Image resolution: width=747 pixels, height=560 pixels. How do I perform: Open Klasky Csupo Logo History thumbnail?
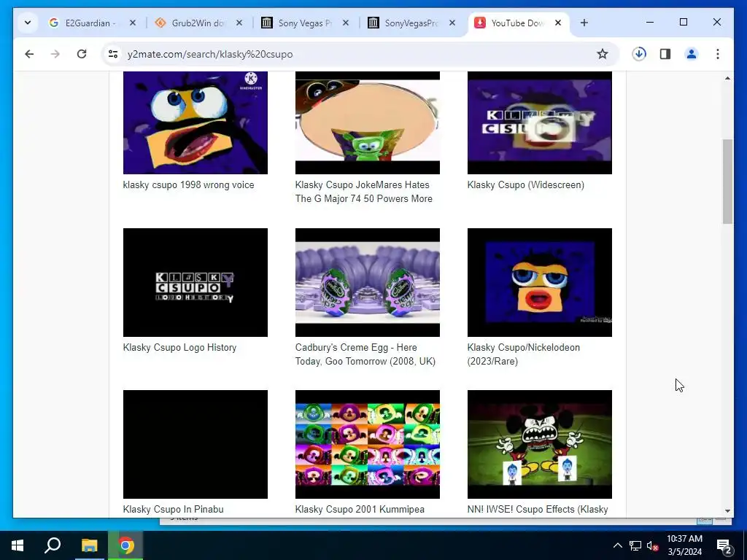pos(196,282)
